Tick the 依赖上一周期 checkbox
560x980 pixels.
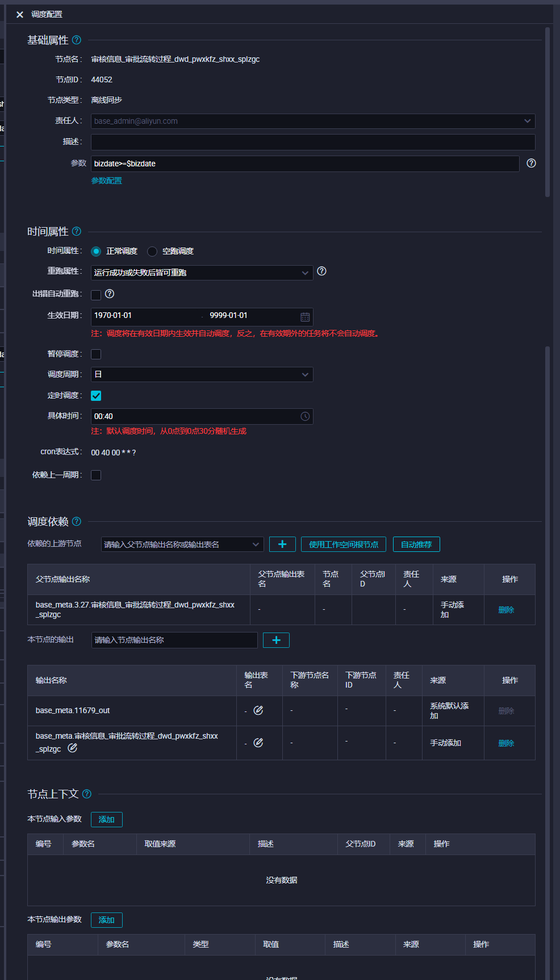point(96,475)
